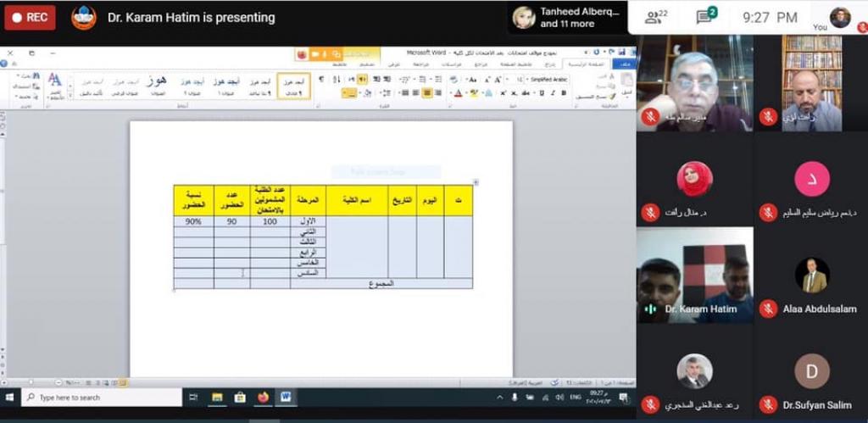
Task: Open the Simplified Arabic font name dropdown
Action: (545, 80)
